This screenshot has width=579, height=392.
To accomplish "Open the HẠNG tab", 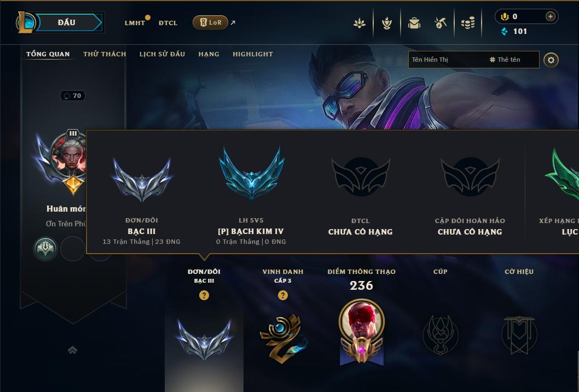I will (x=209, y=54).
